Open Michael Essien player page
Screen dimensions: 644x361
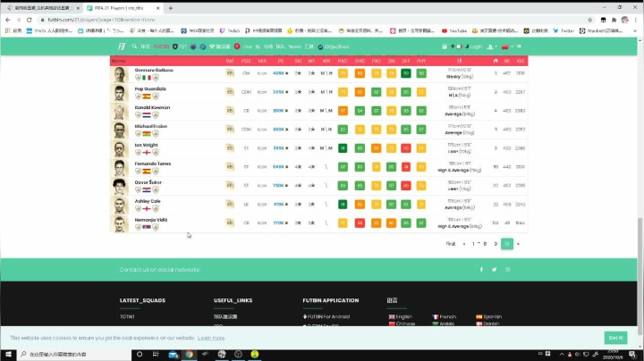pyautogui.click(x=151, y=126)
